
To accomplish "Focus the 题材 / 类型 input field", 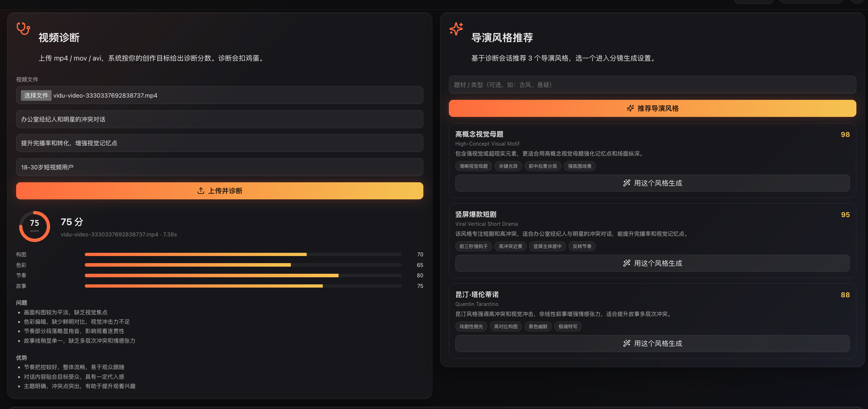I will coord(652,85).
